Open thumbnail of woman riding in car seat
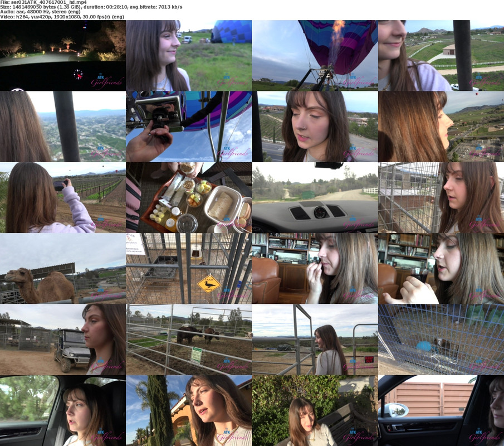 pos(63,411)
